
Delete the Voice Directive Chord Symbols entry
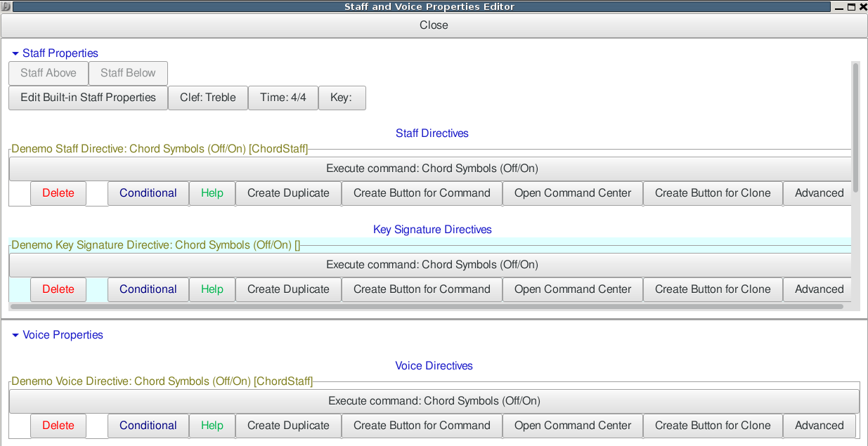58,426
